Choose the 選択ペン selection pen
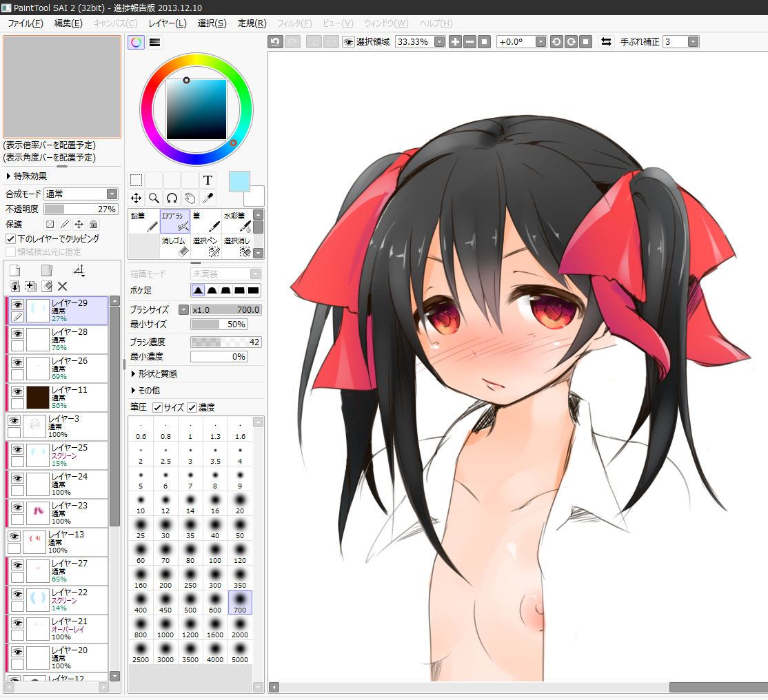Viewport: 768px width, 700px height. click(206, 246)
